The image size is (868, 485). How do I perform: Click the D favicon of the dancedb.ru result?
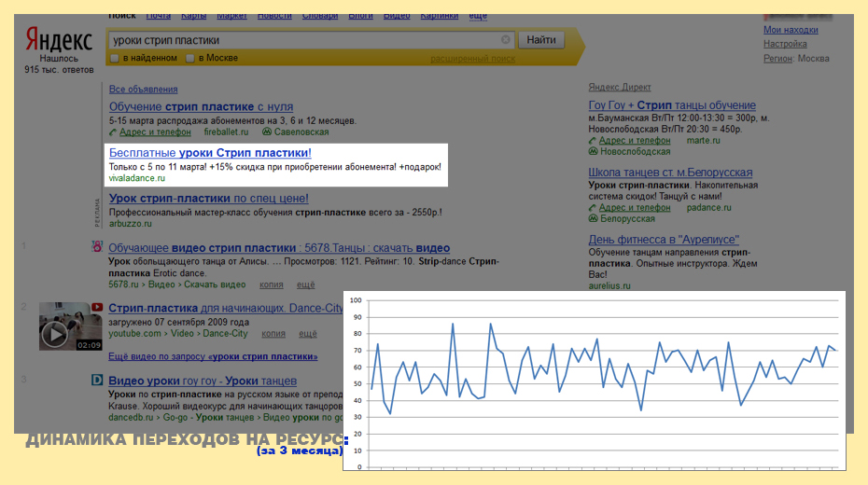pos(97,380)
